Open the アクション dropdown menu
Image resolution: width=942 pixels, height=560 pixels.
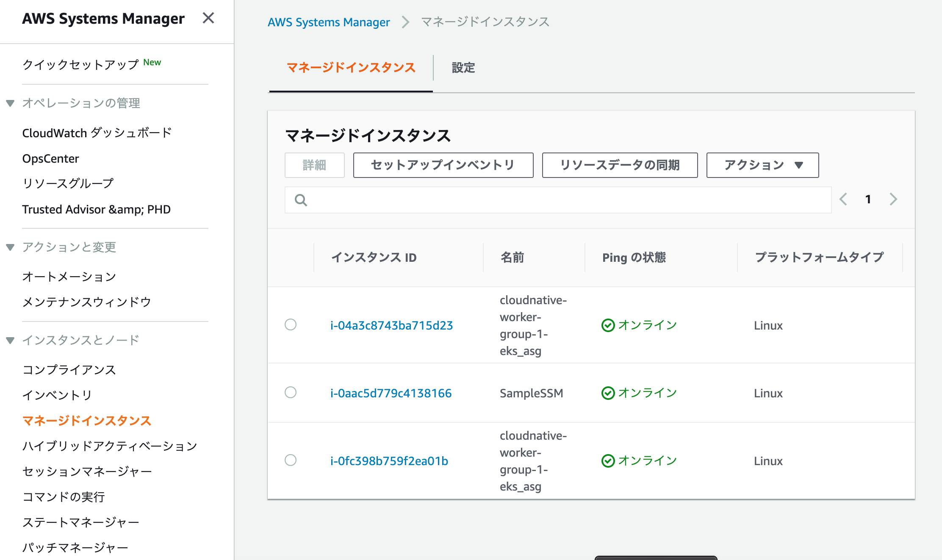coord(762,165)
